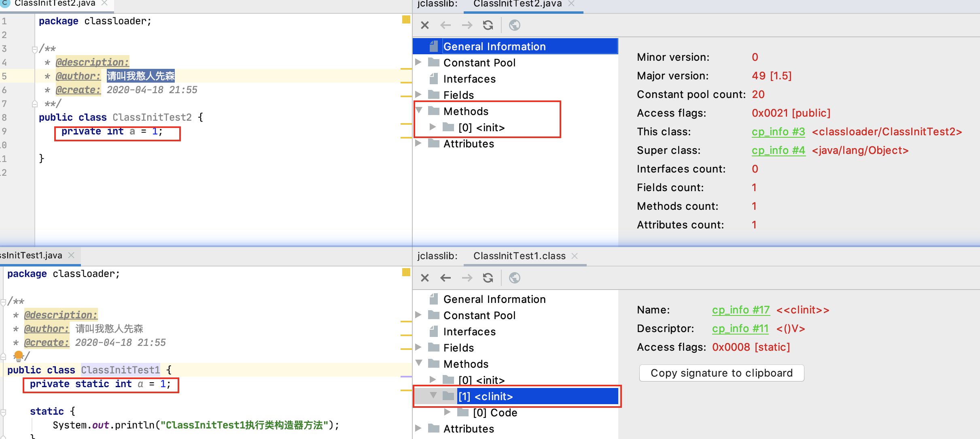Open cp_info #3 link for This class
Screen dimensions: 980x439
pyautogui.click(x=778, y=132)
